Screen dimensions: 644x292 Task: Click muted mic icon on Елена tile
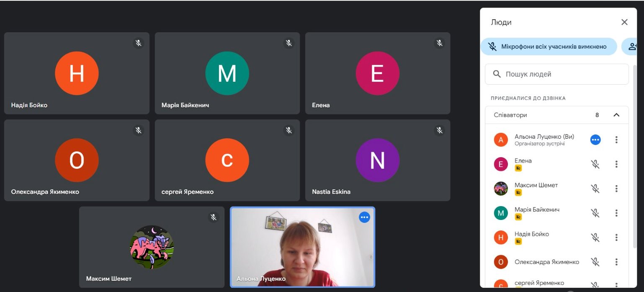tap(440, 43)
